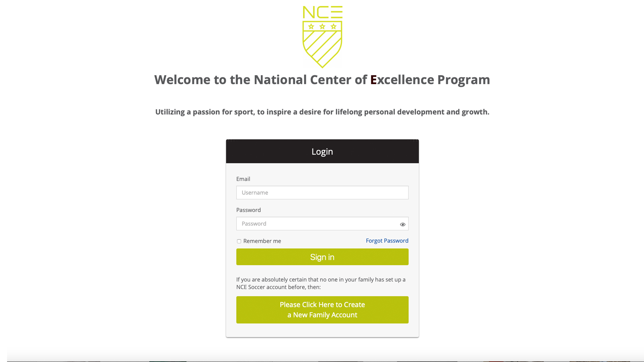Click the red E in Excellence
644x362 pixels.
click(x=373, y=80)
